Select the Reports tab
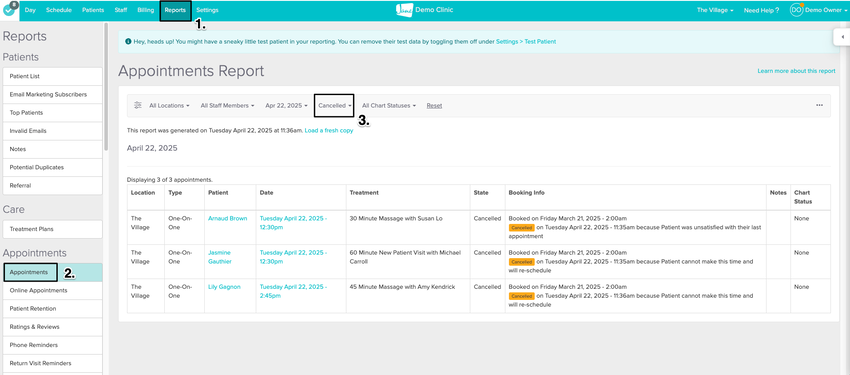Viewport: 850px width, 375px height. pyautogui.click(x=175, y=10)
